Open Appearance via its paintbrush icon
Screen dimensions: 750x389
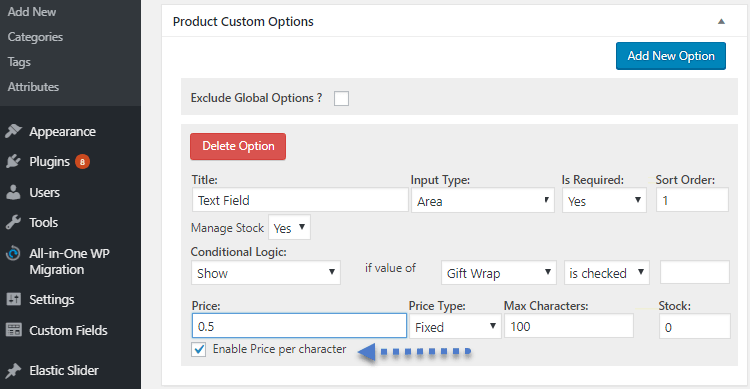click(13, 131)
